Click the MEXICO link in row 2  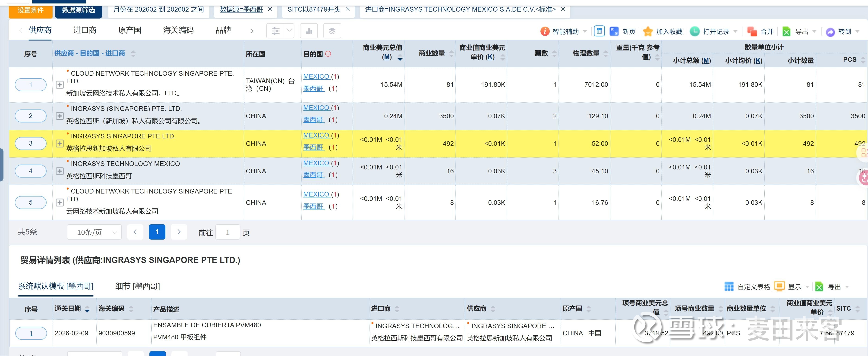[316, 108]
